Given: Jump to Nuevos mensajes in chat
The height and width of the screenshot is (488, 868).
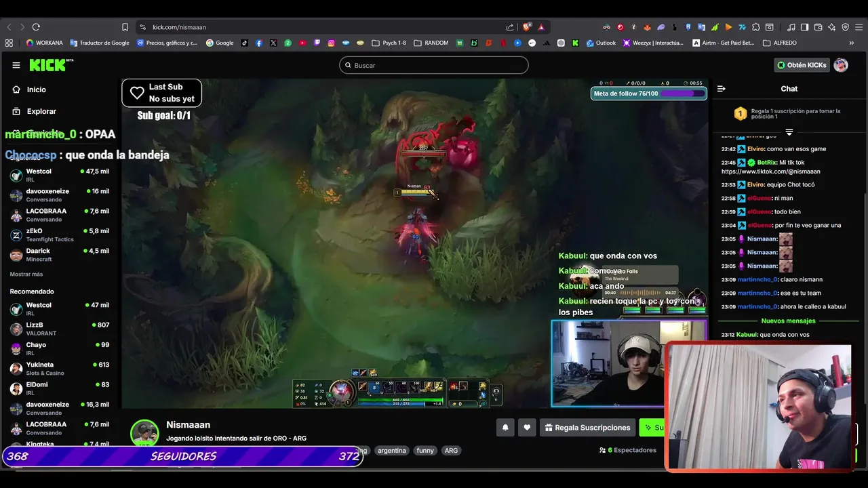Looking at the screenshot, I should (x=789, y=321).
